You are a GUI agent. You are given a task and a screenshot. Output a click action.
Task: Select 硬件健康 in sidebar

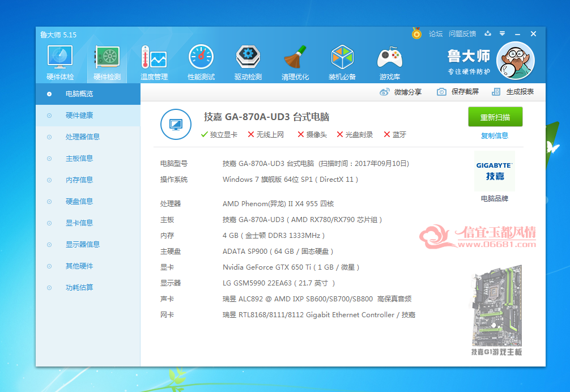click(88, 115)
